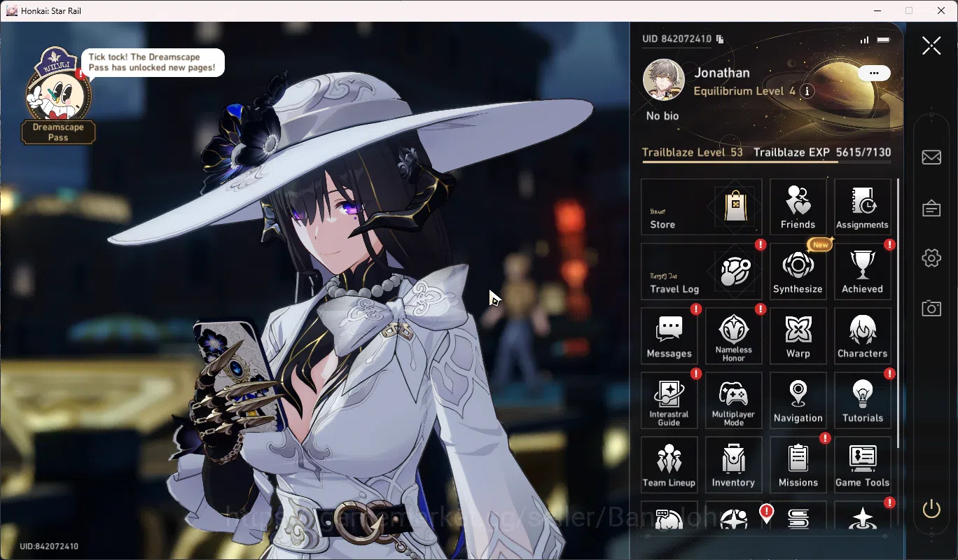The width and height of the screenshot is (958, 560).
Task: Open the Synthesize menu
Action: click(x=798, y=272)
